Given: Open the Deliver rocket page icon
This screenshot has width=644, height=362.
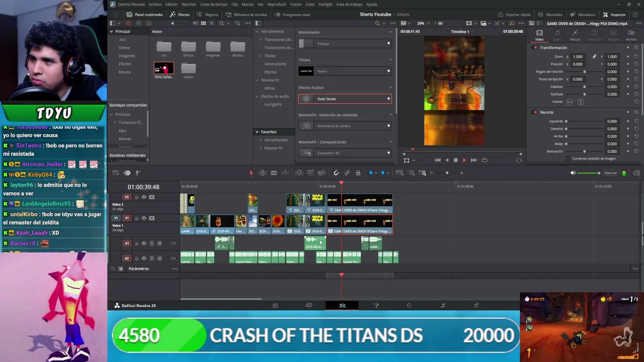Looking at the screenshot, I should coord(476,305).
